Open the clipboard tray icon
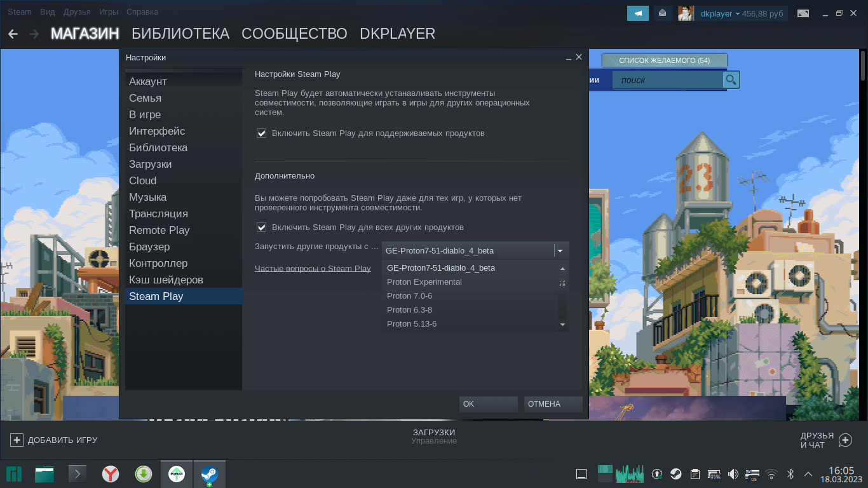 695,474
